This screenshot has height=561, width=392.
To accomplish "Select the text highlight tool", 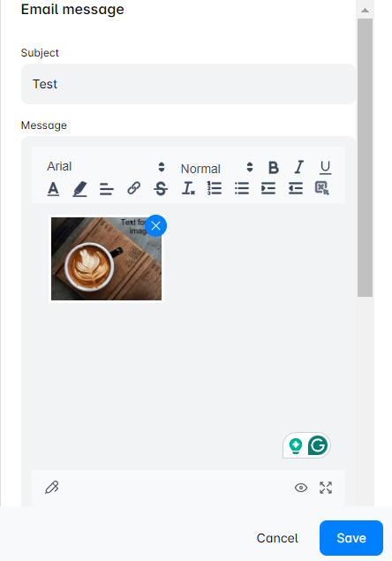I will [79, 188].
